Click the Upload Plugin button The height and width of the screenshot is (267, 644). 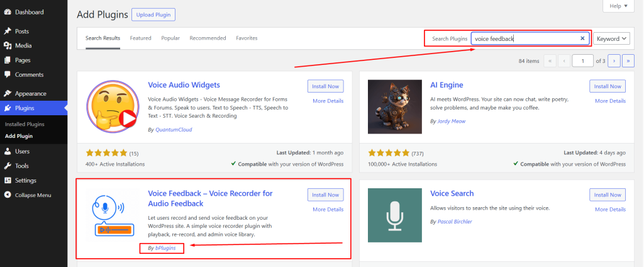pos(153,14)
